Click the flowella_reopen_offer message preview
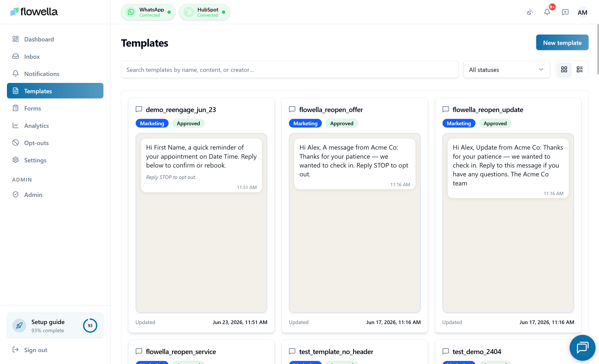 pyautogui.click(x=355, y=164)
